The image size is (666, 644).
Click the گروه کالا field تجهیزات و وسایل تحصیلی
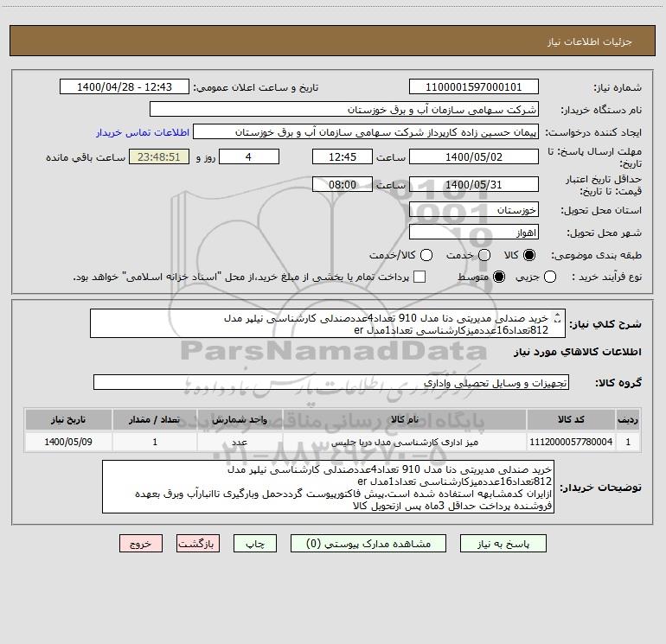point(331,382)
